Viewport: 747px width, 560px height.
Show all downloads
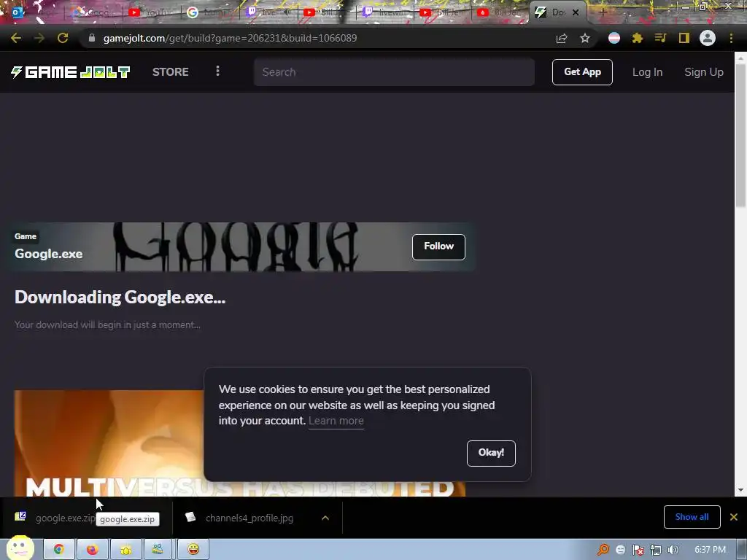[692, 517]
